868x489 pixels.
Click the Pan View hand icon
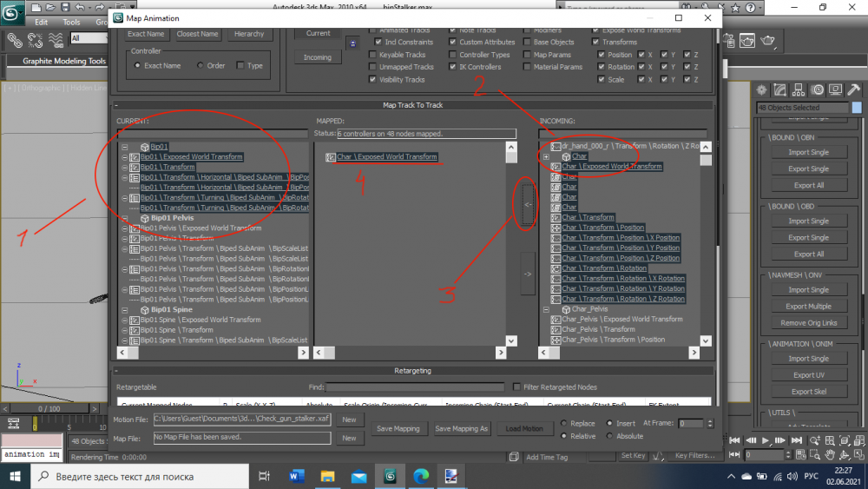(x=830, y=454)
